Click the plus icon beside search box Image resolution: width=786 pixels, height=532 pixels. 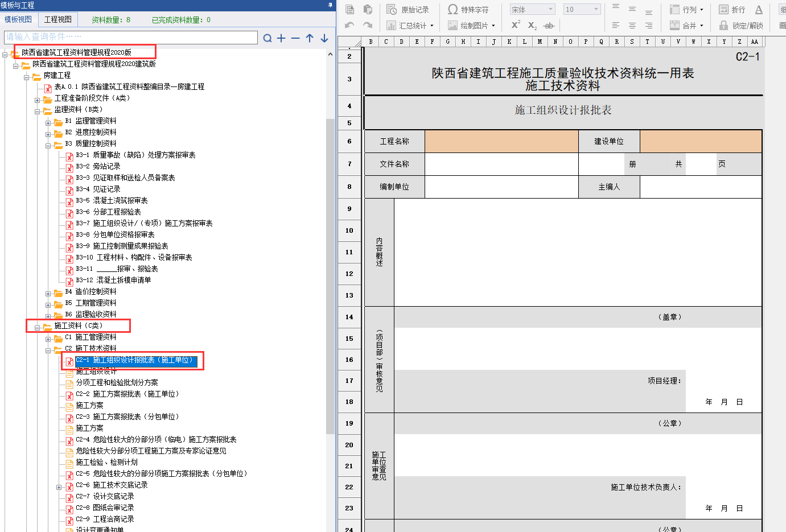click(281, 38)
